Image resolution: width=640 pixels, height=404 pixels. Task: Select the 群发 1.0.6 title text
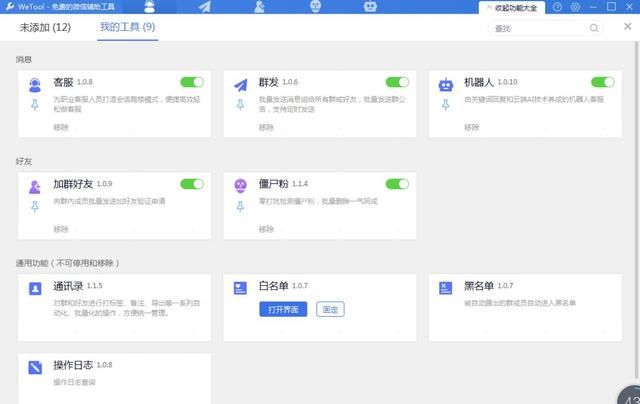(278, 82)
